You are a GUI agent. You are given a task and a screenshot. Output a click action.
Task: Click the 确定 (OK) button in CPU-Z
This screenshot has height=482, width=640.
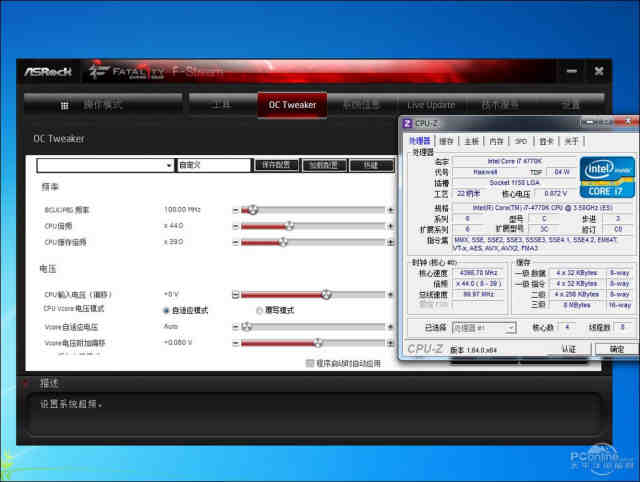point(616,349)
